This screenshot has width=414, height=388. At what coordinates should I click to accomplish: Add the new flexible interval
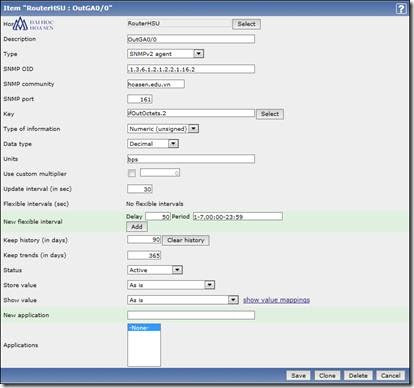click(137, 227)
